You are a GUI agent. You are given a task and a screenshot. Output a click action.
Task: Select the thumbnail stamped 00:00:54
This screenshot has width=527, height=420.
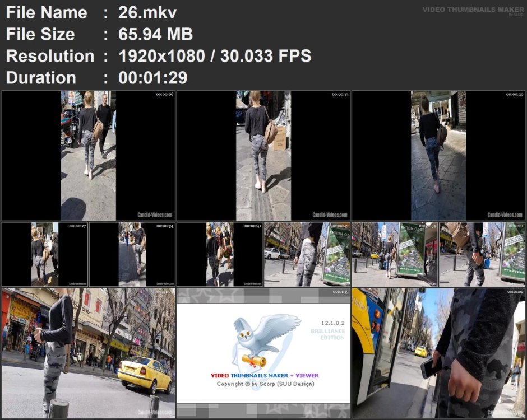(x=395, y=254)
